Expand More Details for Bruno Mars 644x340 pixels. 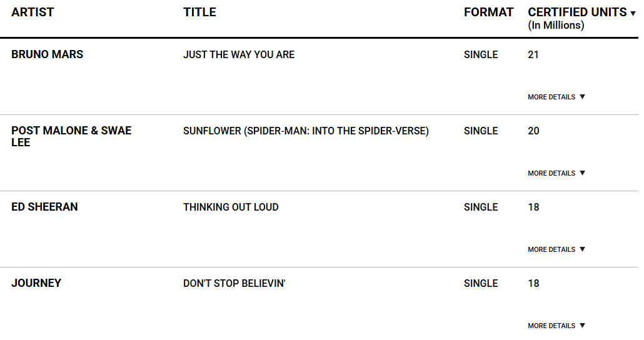pyautogui.click(x=556, y=97)
